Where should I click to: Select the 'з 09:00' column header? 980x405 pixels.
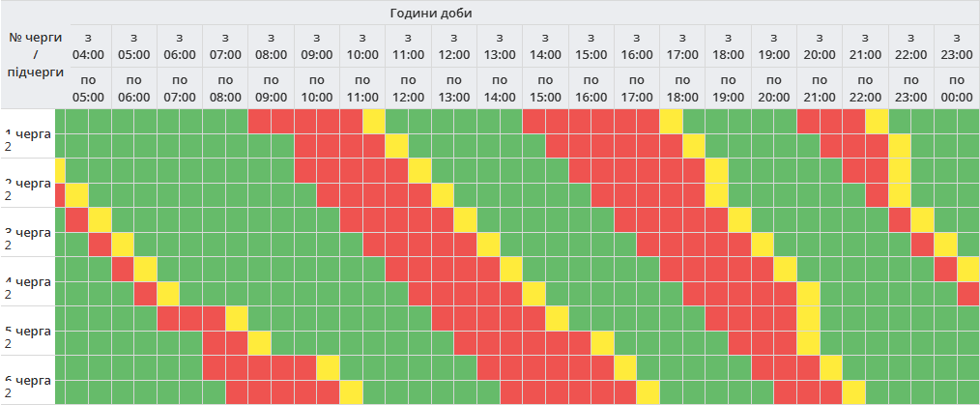point(316,46)
